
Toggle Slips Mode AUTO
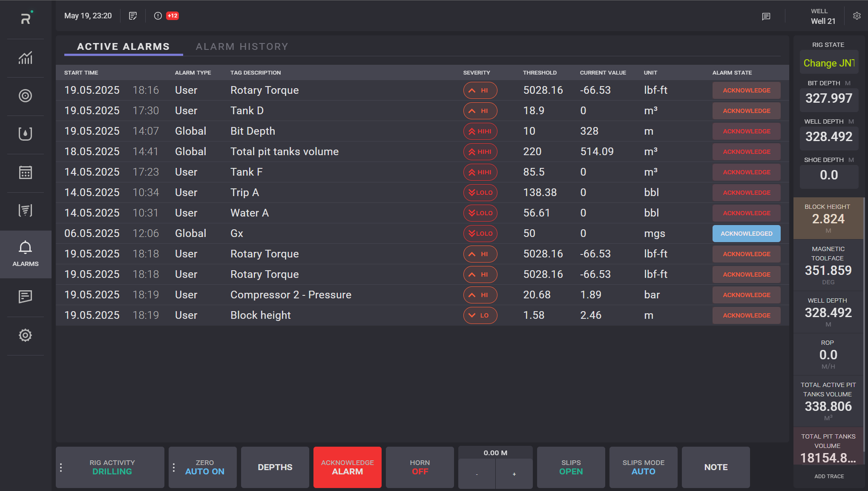click(x=643, y=467)
